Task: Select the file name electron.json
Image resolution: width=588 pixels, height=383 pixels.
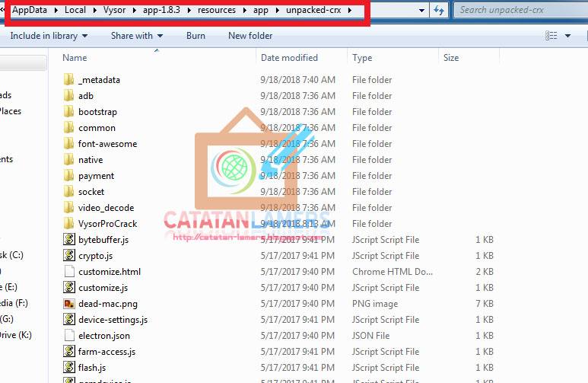Action: coord(104,336)
